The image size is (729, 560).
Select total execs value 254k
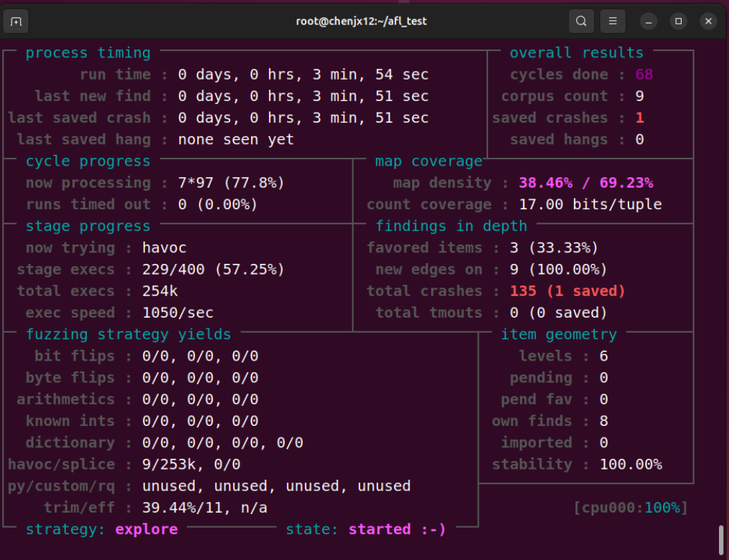[x=160, y=291]
